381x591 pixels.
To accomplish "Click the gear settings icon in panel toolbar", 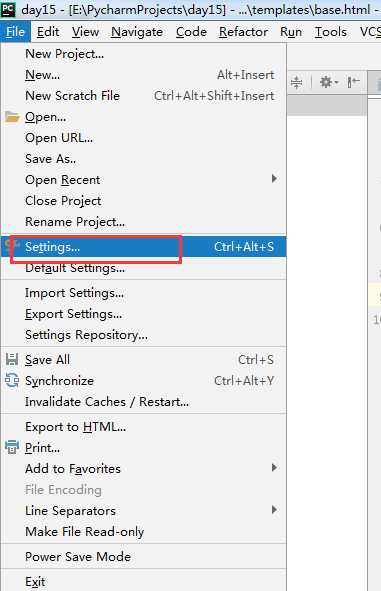I will tap(328, 82).
